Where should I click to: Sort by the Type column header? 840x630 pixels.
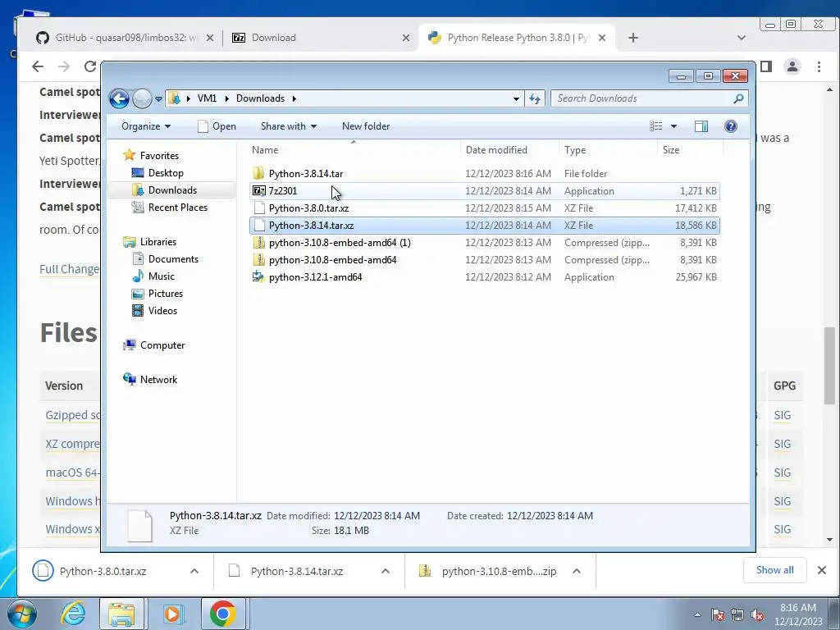[x=575, y=150]
